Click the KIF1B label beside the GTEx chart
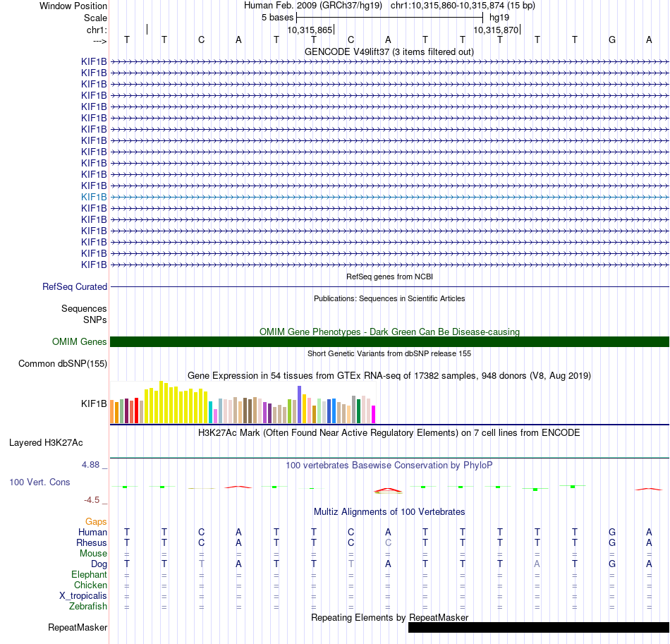Image resolution: width=670 pixels, height=644 pixels. [94, 404]
